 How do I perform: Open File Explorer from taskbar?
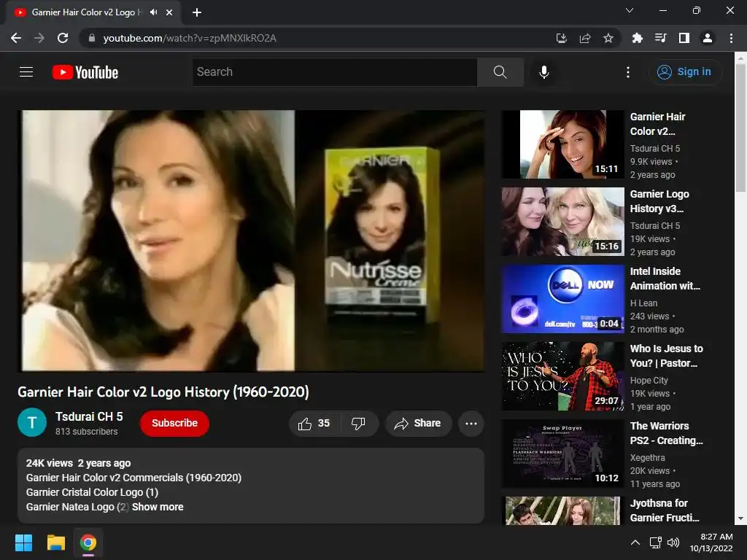point(55,542)
